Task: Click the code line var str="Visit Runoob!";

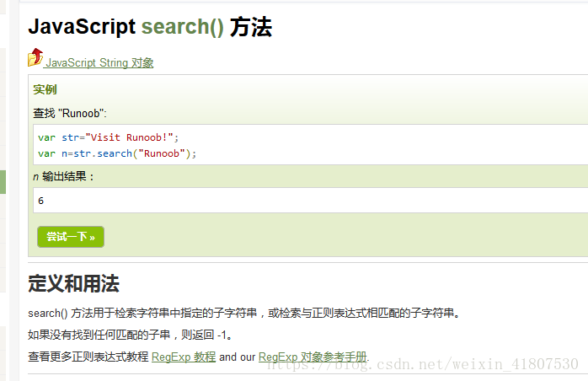Action: [x=109, y=137]
